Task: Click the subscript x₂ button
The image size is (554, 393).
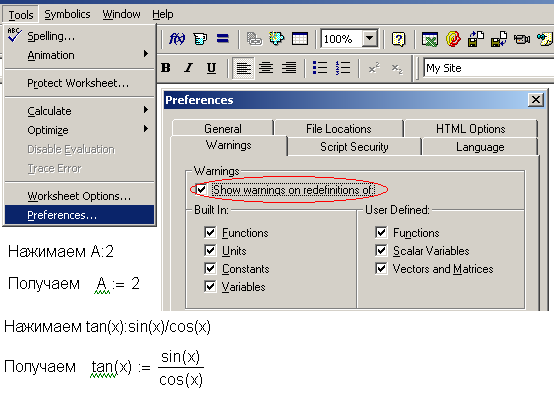Action: click(x=397, y=68)
